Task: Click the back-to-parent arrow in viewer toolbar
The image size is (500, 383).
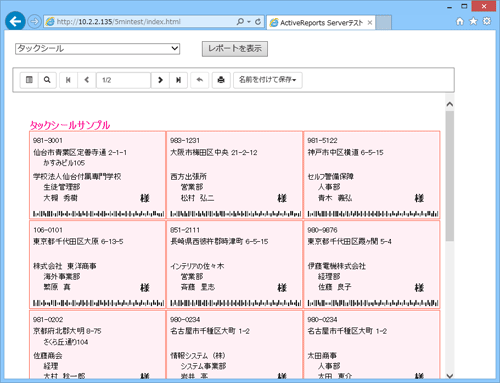Action: pyautogui.click(x=200, y=80)
